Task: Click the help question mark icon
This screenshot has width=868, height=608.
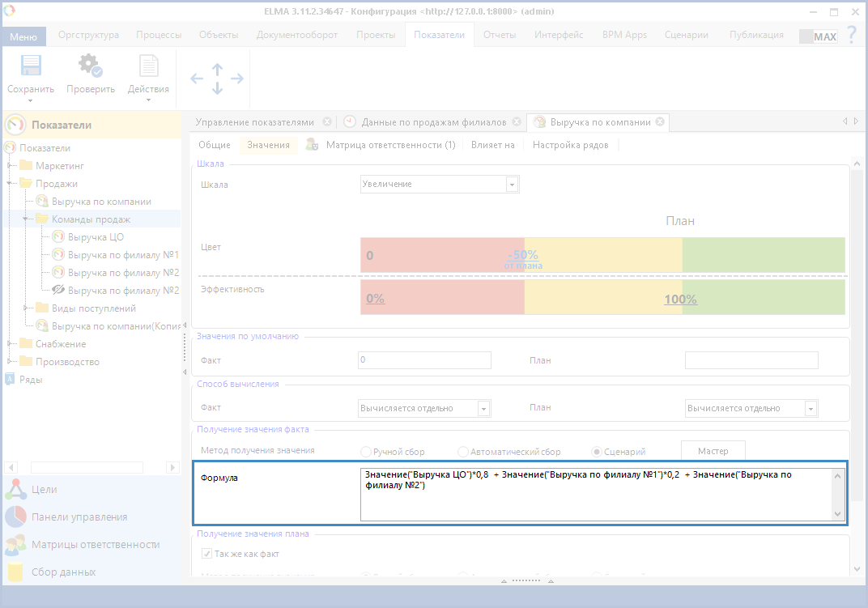Action: 851,35
